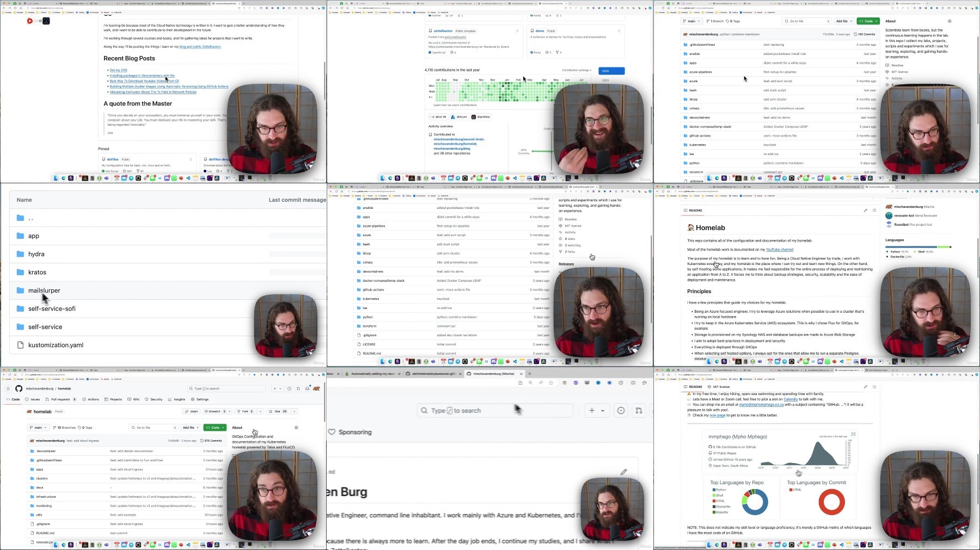
Task: Open Add file dropdown on homelab repo page
Action: click(x=191, y=428)
